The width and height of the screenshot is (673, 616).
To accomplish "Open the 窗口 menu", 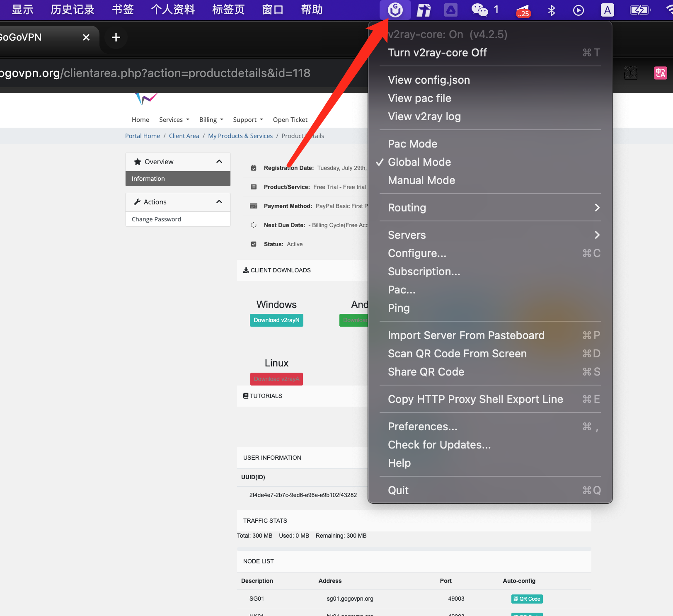I will click(273, 10).
